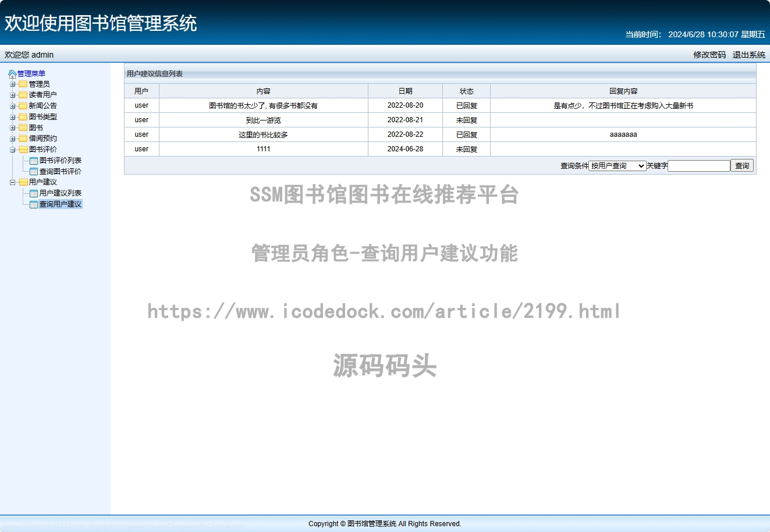Click the 欢迎您 admin greeting text
770x532 pixels.
click(29, 55)
